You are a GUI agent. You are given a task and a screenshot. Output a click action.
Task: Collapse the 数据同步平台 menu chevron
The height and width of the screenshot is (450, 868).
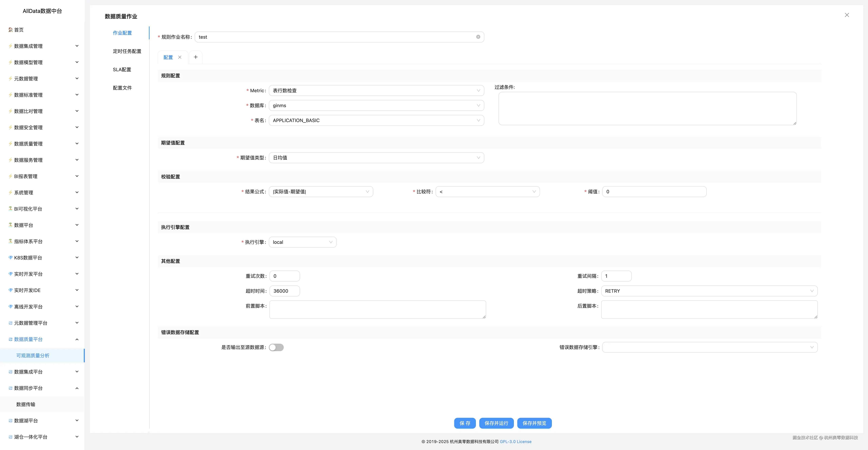77,388
